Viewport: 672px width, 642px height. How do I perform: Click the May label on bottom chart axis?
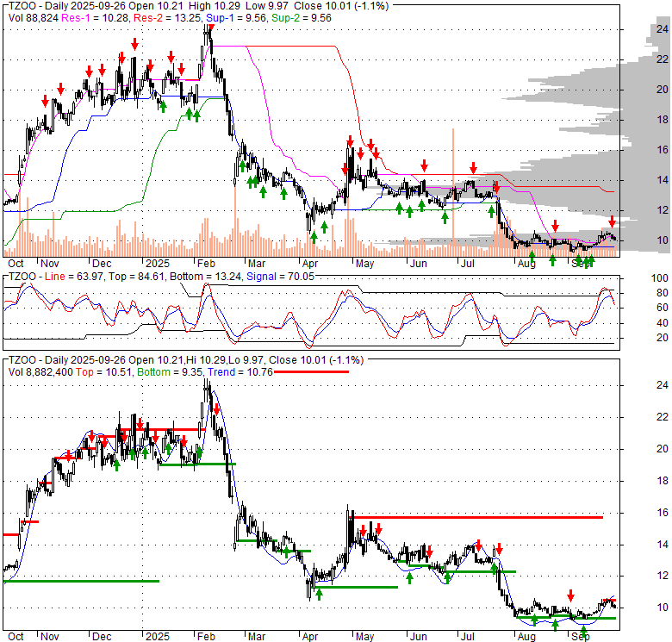coord(364,637)
